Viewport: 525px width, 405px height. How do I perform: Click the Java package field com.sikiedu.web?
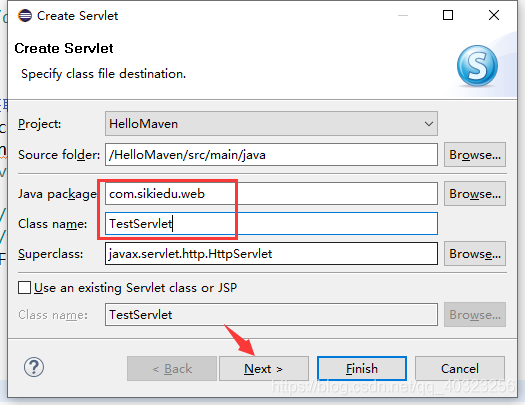[271, 193]
